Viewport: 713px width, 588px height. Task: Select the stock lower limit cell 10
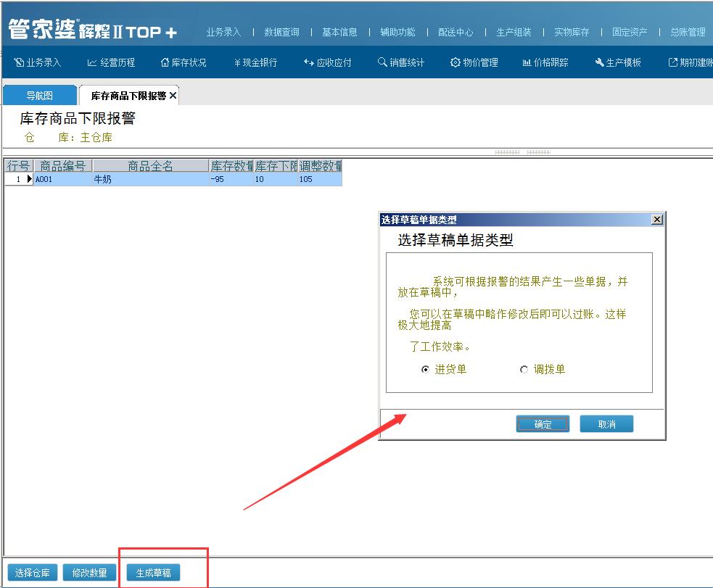(x=276, y=179)
